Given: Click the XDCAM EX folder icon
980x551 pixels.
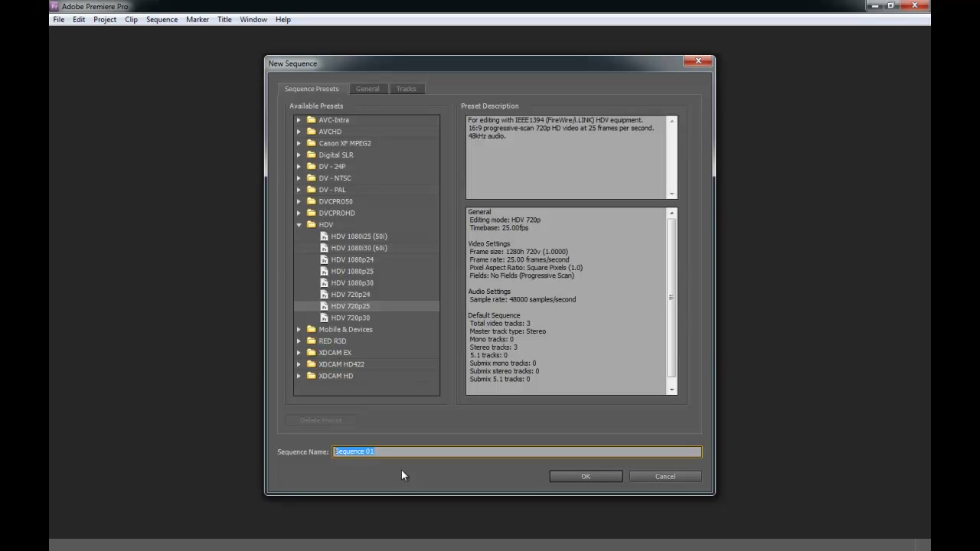Looking at the screenshot, I should pyautogui.click(x=312, y=353).
